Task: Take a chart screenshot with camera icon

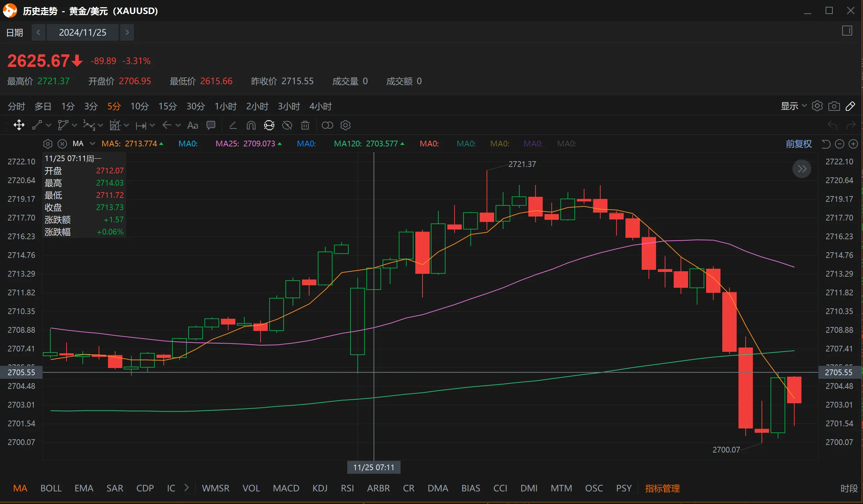Action: coord(834,106)
